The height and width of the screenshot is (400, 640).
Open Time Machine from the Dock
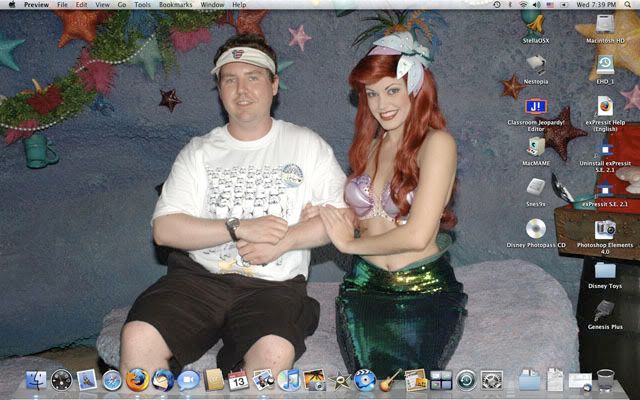coord(466,380)
